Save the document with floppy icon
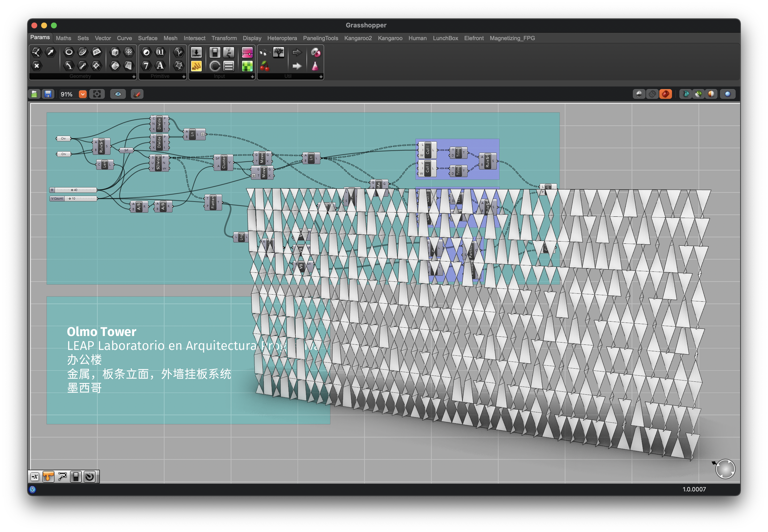Screen dimensions: 768x532 pyautogui.click(x=48, y=94)
